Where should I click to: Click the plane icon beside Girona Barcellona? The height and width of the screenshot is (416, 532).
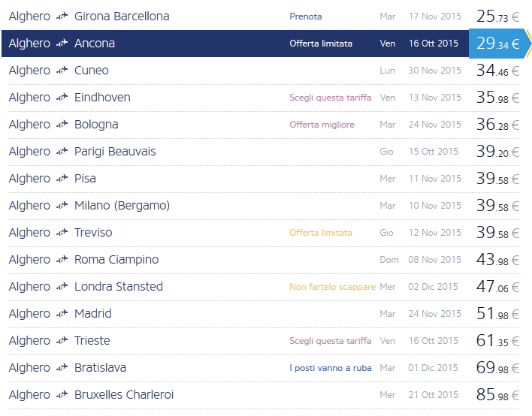click(x=62, y=17)
